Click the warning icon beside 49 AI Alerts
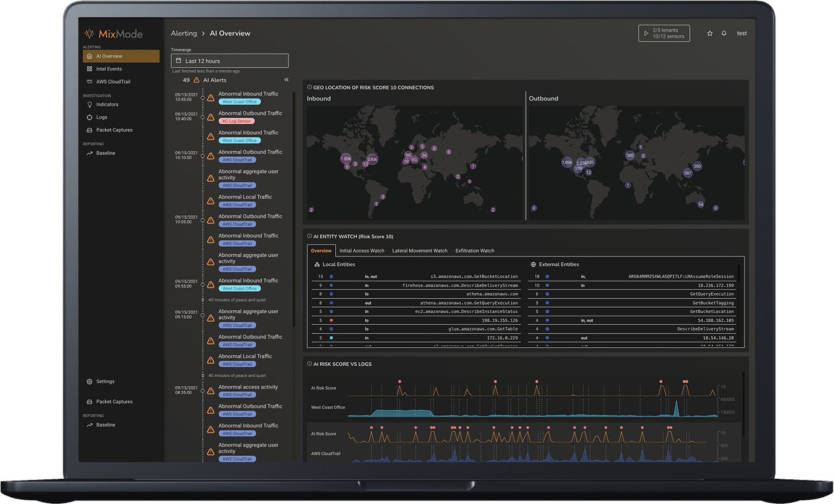The image size is (834, 504). [x=196, y=80]
